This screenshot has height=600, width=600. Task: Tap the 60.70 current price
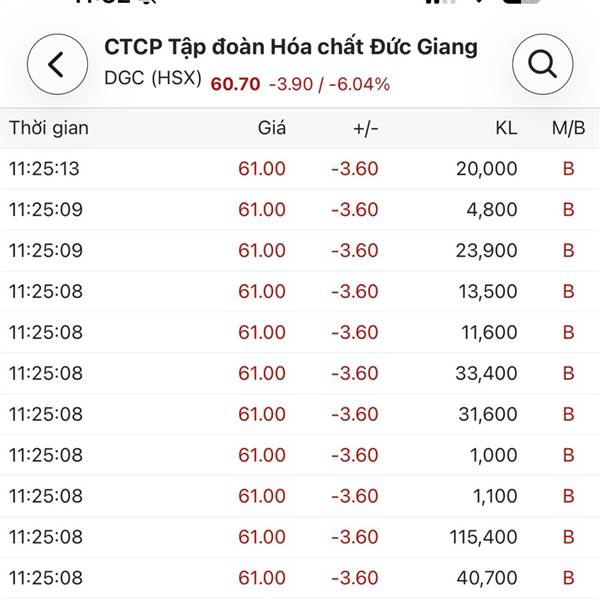235,84
